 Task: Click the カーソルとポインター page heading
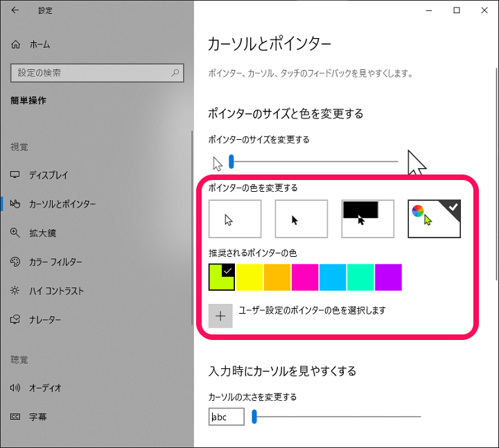tap(270, 44)
